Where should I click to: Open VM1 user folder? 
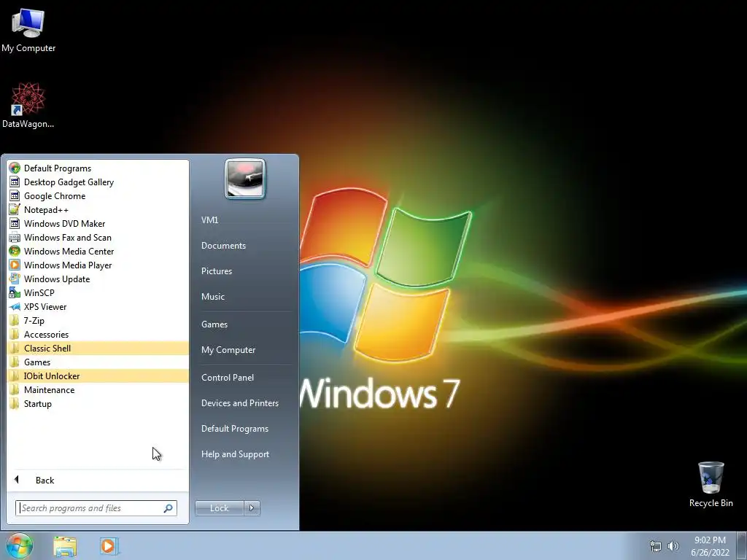point(209,220)
